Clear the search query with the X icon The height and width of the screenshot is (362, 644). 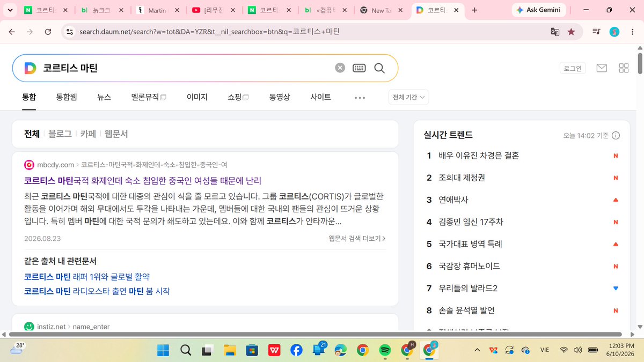pos(340,68)
